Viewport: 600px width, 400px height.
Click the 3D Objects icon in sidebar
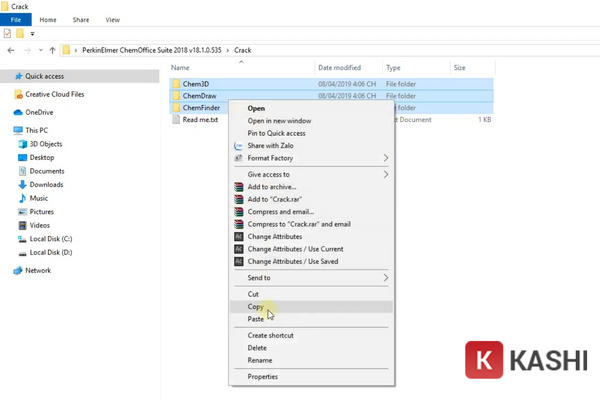click(x=23, y=144)
